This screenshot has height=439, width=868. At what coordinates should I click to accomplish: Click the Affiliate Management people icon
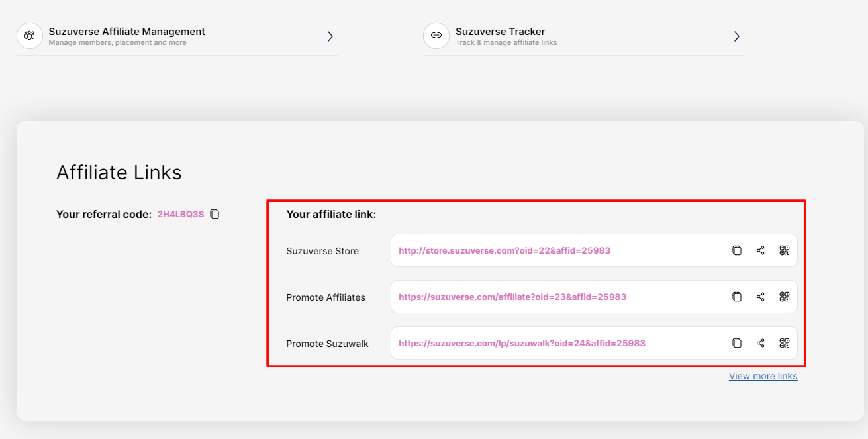[x=30, y=36]
